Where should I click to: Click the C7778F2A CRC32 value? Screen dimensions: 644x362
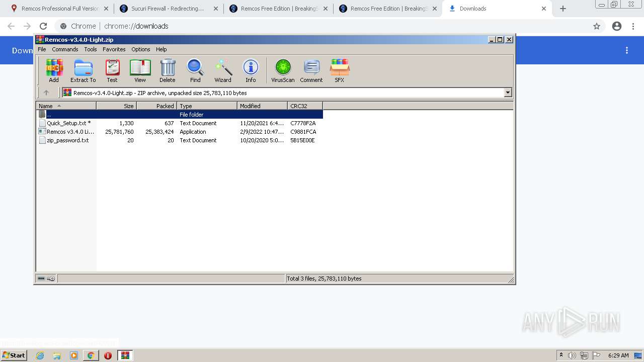pyautogui.click(x=303, y=123)
